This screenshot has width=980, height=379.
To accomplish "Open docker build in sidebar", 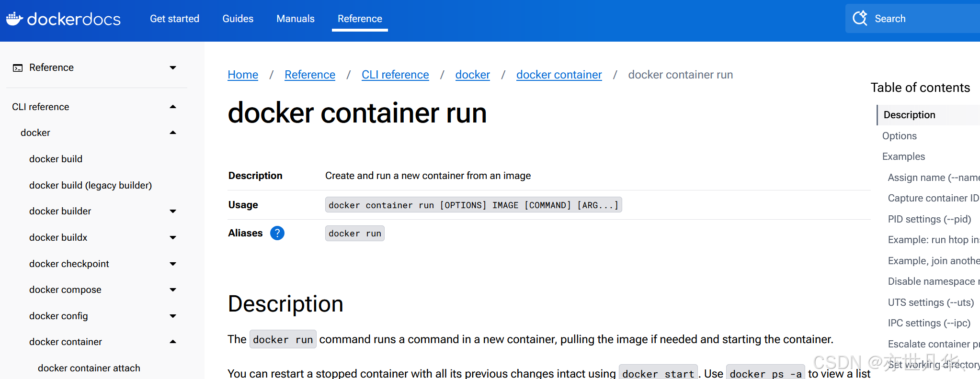I will point(56,159).
